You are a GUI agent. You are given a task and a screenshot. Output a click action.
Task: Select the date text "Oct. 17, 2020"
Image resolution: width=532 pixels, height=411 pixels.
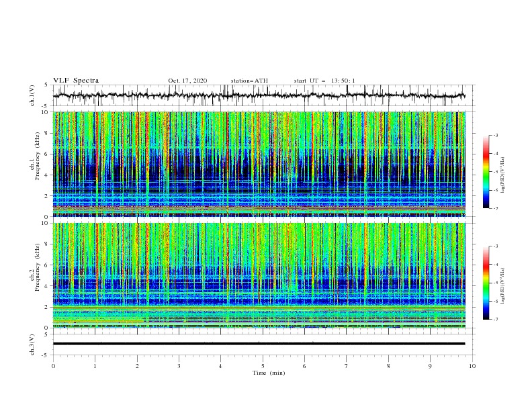tap(187, 81)
